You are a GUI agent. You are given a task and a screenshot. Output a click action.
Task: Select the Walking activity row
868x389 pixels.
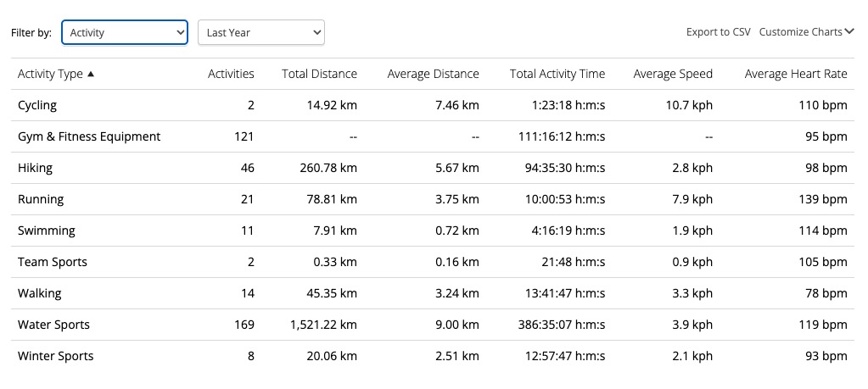coord(40,293)
